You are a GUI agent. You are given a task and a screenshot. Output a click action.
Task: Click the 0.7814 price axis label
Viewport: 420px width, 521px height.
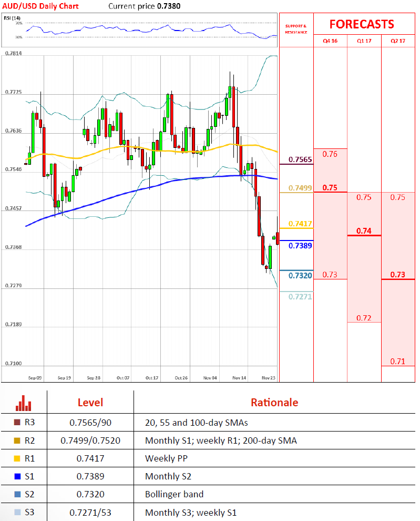pos(13,54)
